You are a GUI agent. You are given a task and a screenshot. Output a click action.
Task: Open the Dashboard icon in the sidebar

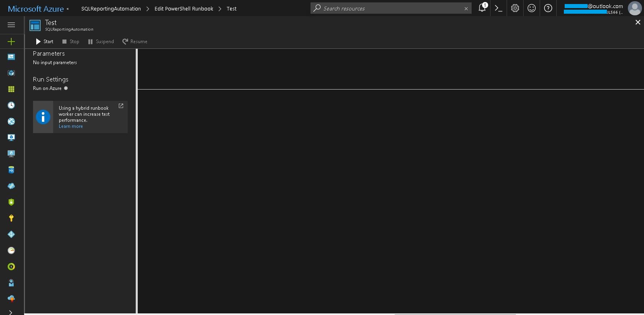(x=11, y=57)
